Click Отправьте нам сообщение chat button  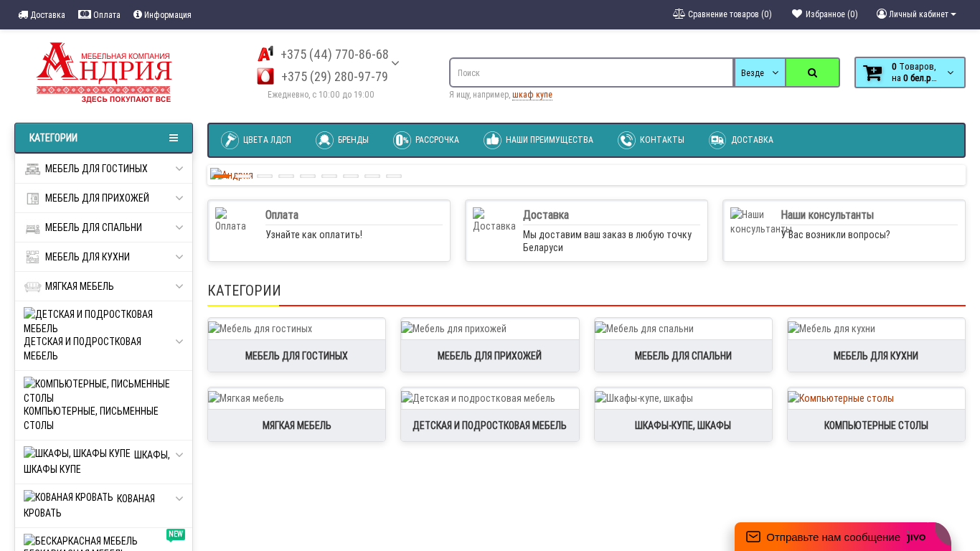pyautogui.click(x=843, y=537)
